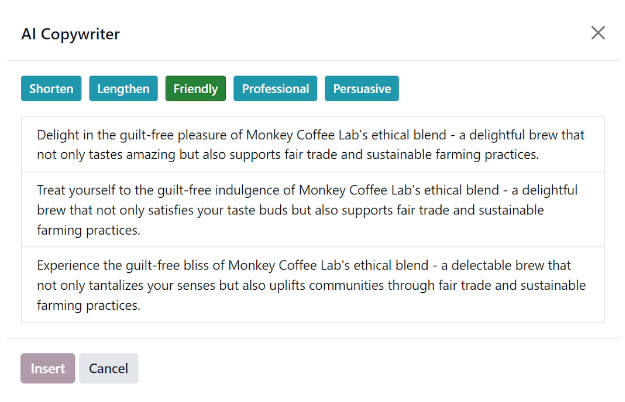Dismiss the dialog using the top-right cross icon
625x402 pixels.
click(598, 33)
